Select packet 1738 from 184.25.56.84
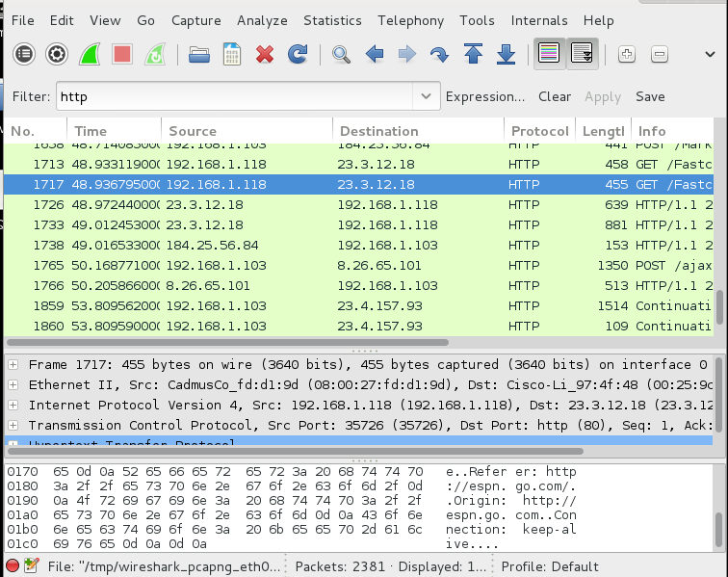Screen dimensions: 728x577 [x=358, y=246]
